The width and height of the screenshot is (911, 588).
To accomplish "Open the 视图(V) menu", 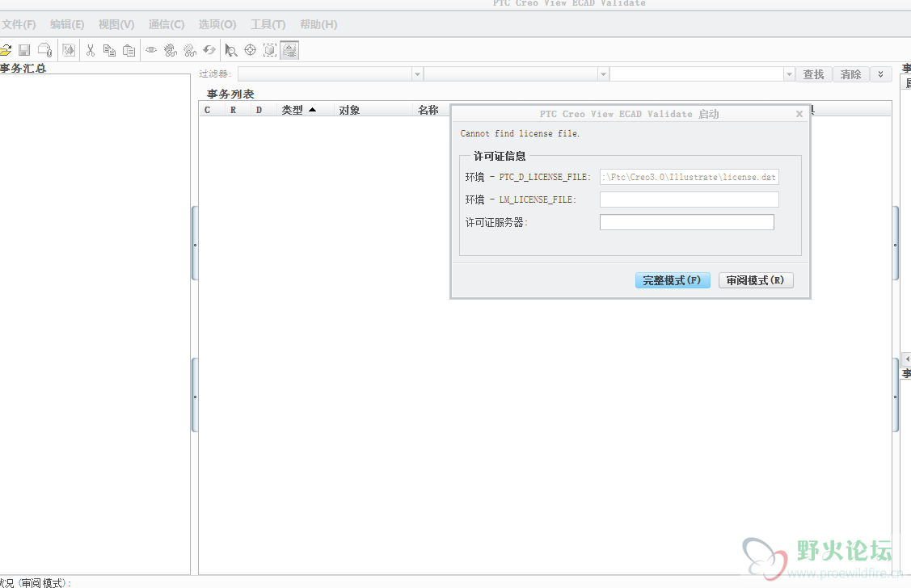I will [116, 24].
